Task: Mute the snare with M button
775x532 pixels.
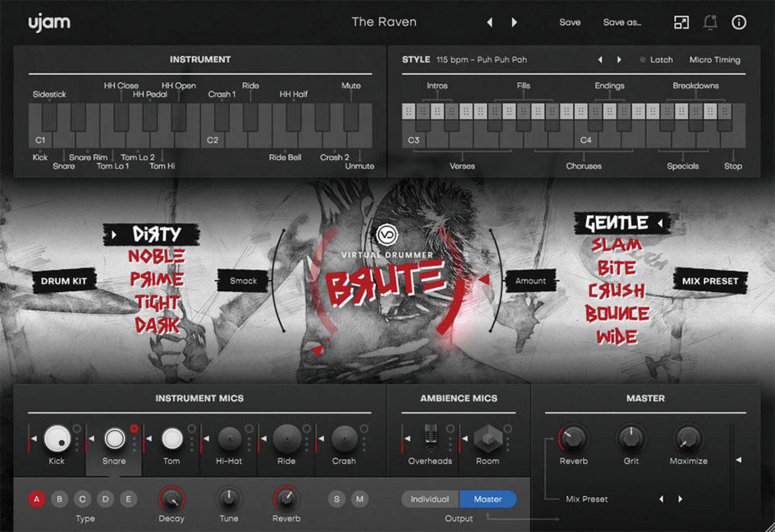Action: click(x=359, y=499)
